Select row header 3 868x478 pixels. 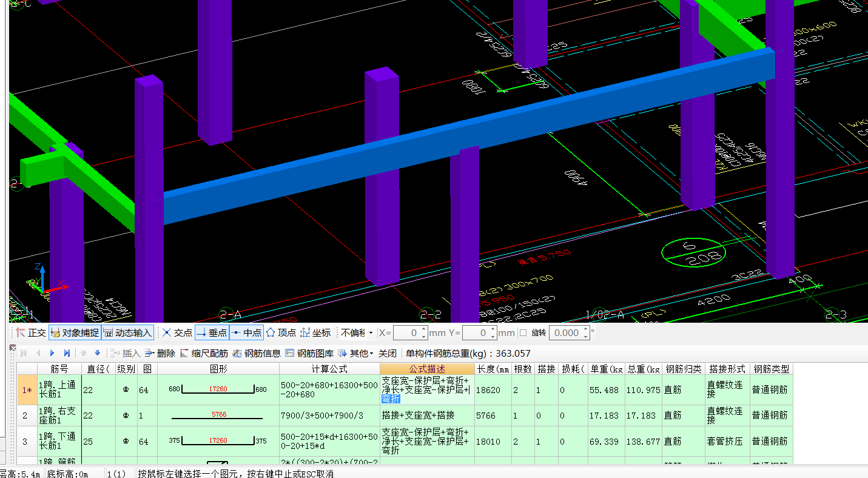27,441
